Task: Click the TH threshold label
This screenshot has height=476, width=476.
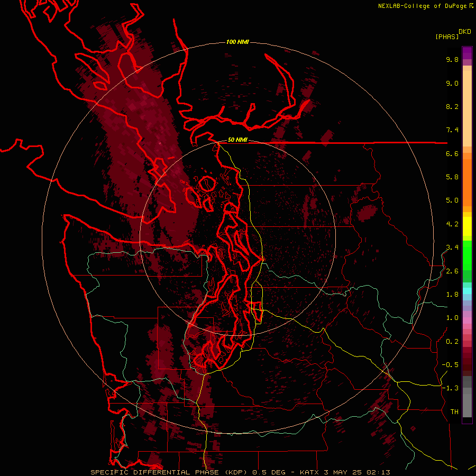Action: [x=454, y=412]
